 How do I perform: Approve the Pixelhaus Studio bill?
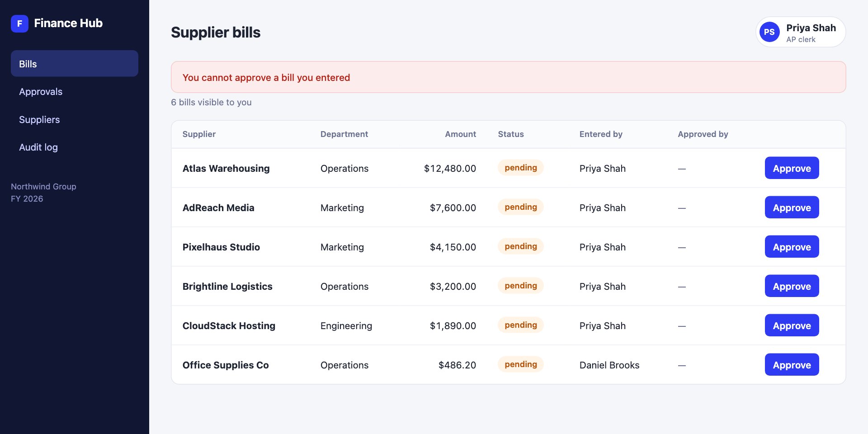[792, 247]
